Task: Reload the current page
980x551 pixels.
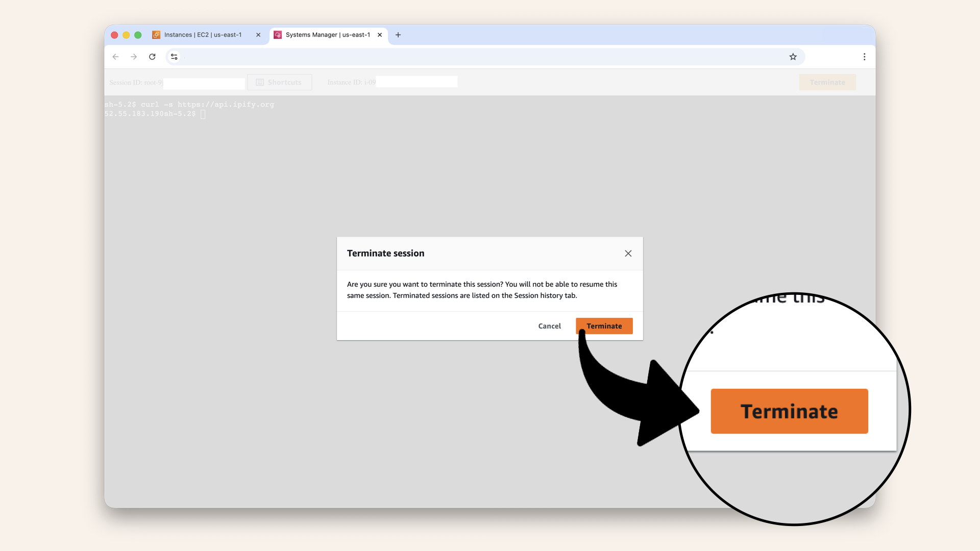Action: [152, 57]
